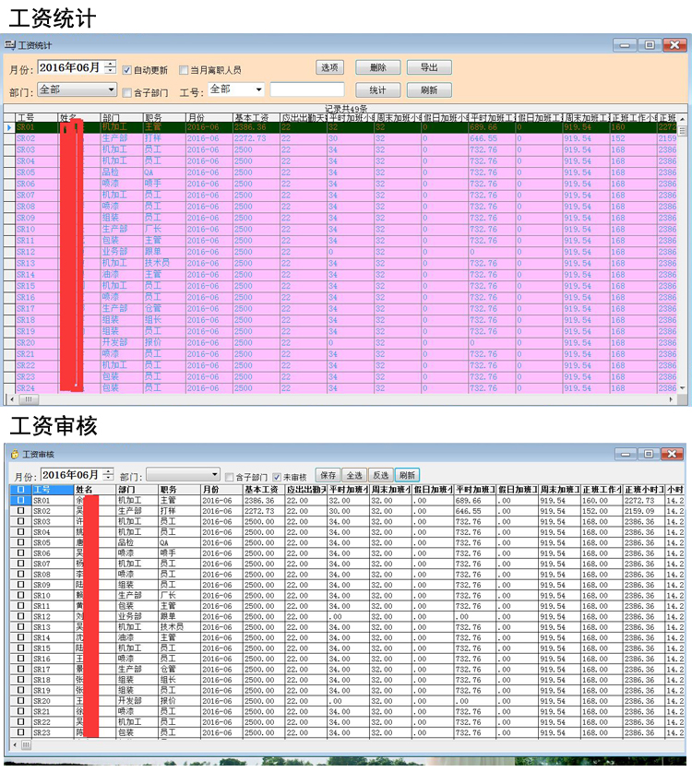Tick the checkbox for row SR01 in 工资审核
This screenshot has width=692, height=784.
tap(21, 500)
